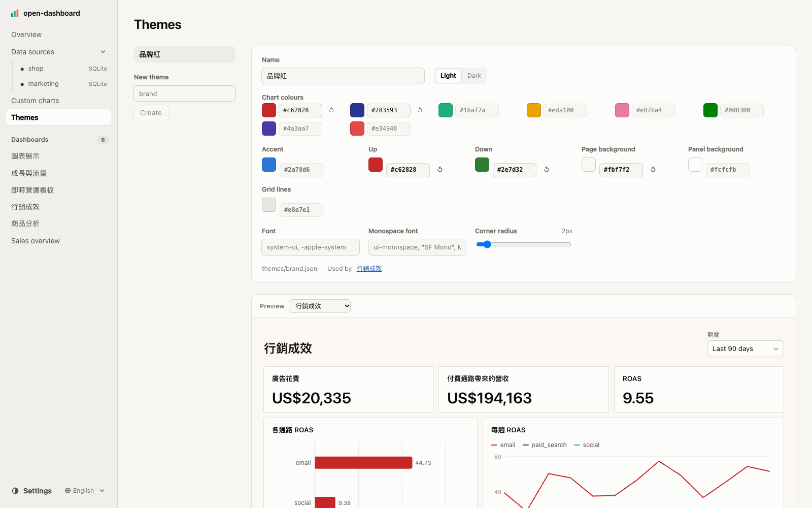Screen dimensions: 812x508
Task: Click the Down #2e7d32 hex field
Action: (514, 170)
